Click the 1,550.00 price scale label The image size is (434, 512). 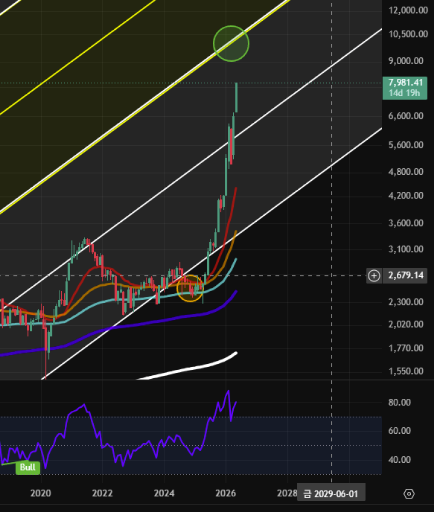point(406,371)
